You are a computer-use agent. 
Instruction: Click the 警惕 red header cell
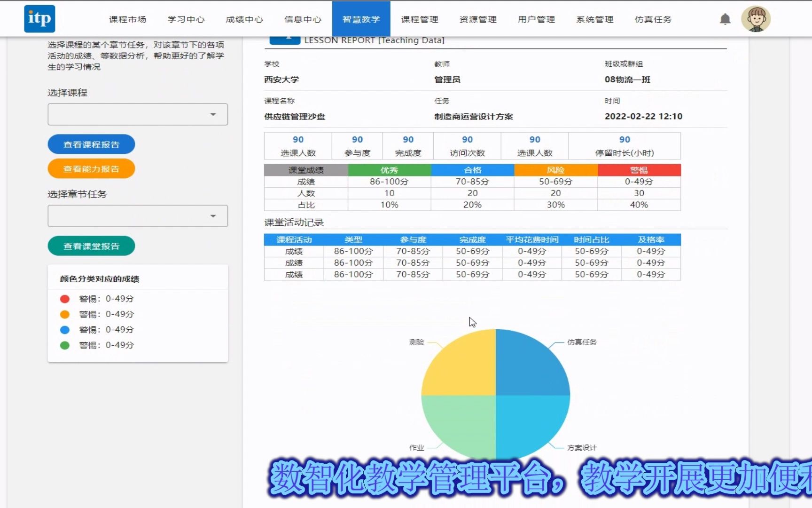coord(639,170)
